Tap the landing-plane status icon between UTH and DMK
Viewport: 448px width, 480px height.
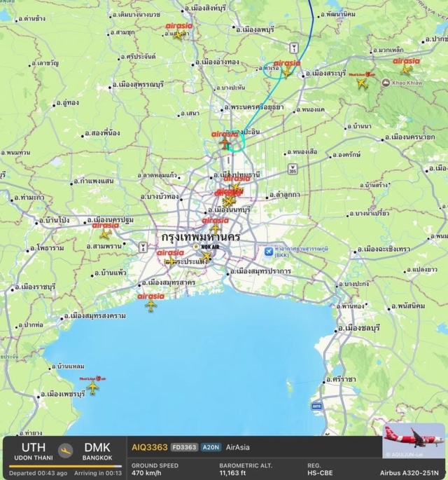pos(65,451)
